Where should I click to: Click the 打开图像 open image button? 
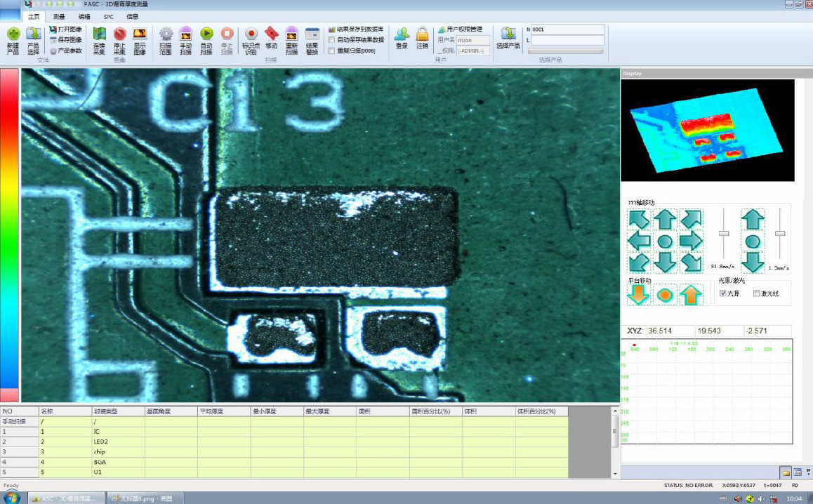(x=66, y=29)
